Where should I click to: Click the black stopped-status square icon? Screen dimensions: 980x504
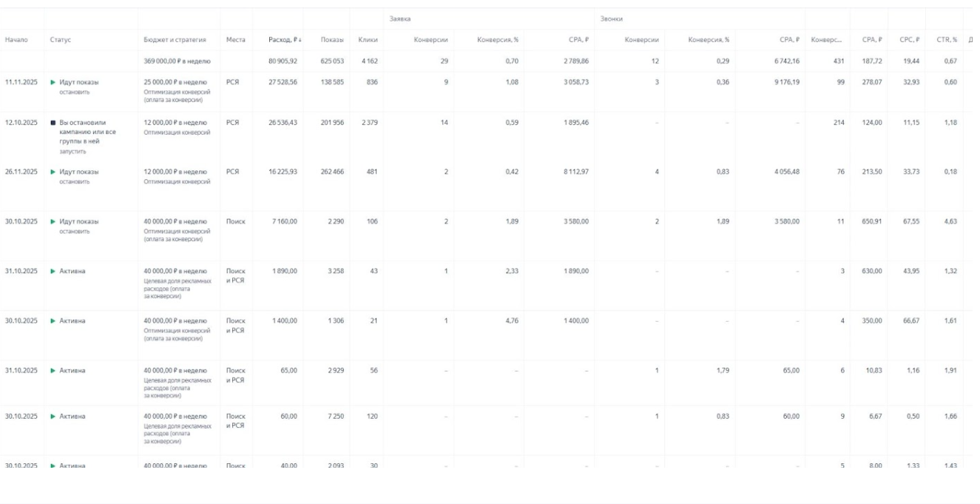(x=53, y=123)
